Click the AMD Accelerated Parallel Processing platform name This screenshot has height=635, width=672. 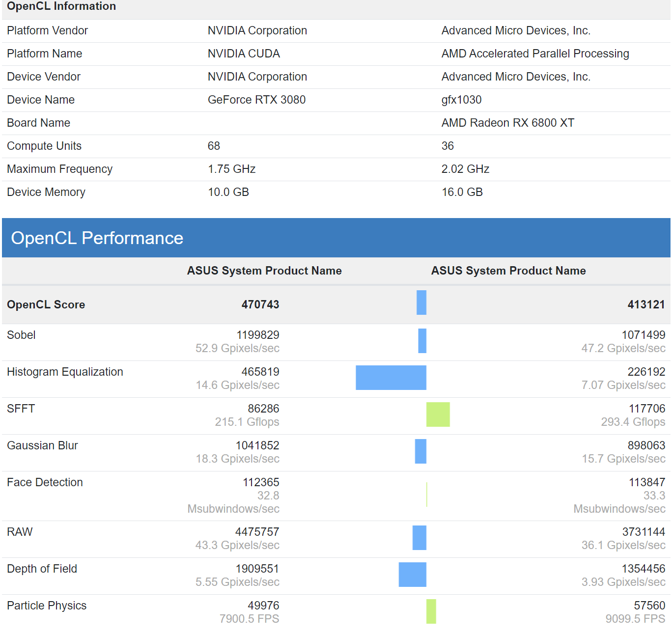535,54
